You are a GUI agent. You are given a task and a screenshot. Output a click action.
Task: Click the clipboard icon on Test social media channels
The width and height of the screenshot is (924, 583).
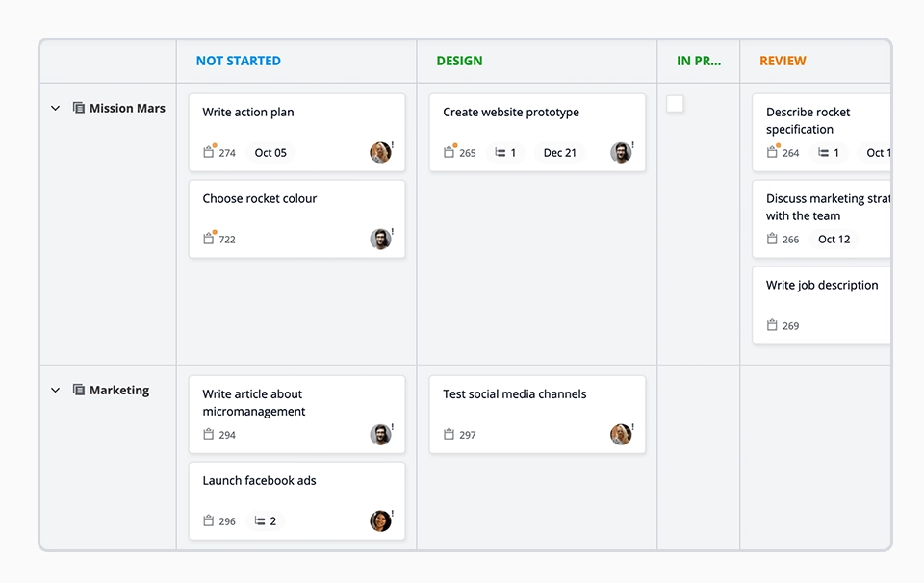click(x=448, y=434)
